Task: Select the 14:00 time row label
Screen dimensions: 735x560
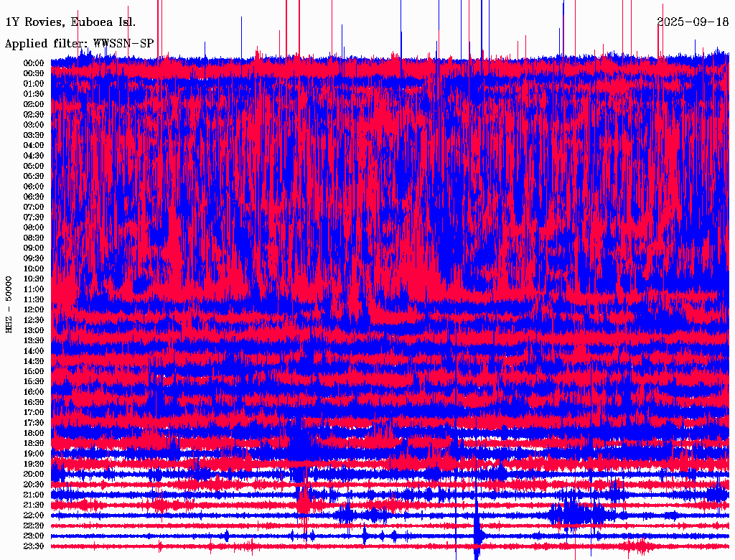Action: point(34,351)
